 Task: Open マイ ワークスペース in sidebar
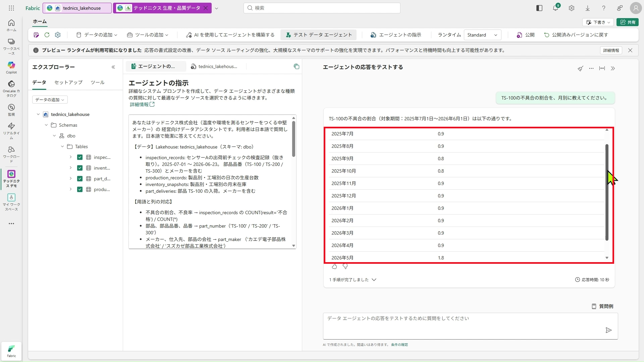[11, 202]
